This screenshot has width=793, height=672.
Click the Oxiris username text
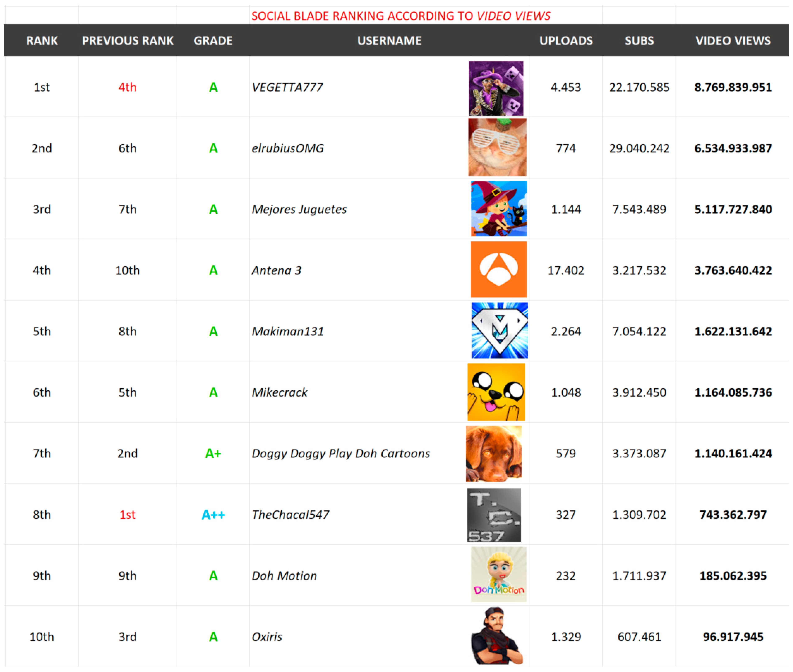pos(267,637)
